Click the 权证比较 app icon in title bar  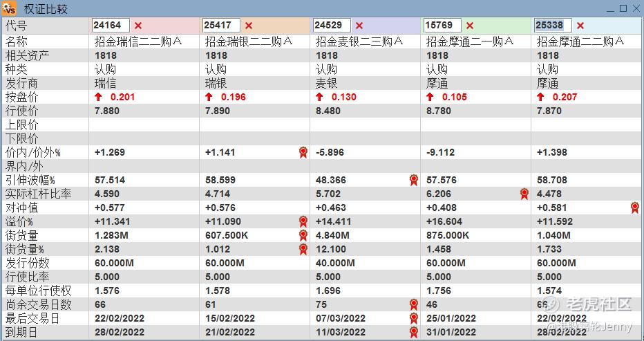coord(9,8)
